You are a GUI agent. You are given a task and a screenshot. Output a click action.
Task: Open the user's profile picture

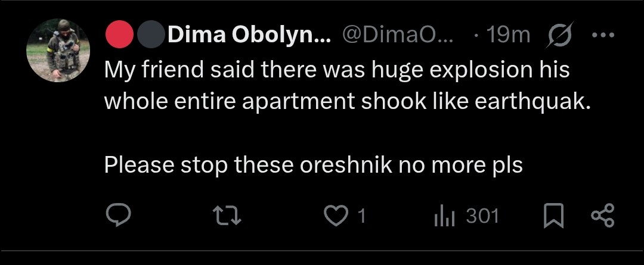tap(58, 49)
